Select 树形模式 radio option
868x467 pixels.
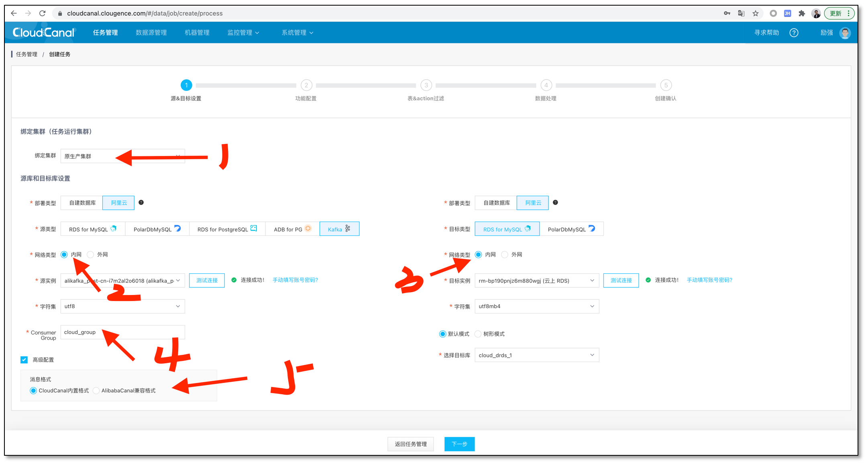click(478, 334)
